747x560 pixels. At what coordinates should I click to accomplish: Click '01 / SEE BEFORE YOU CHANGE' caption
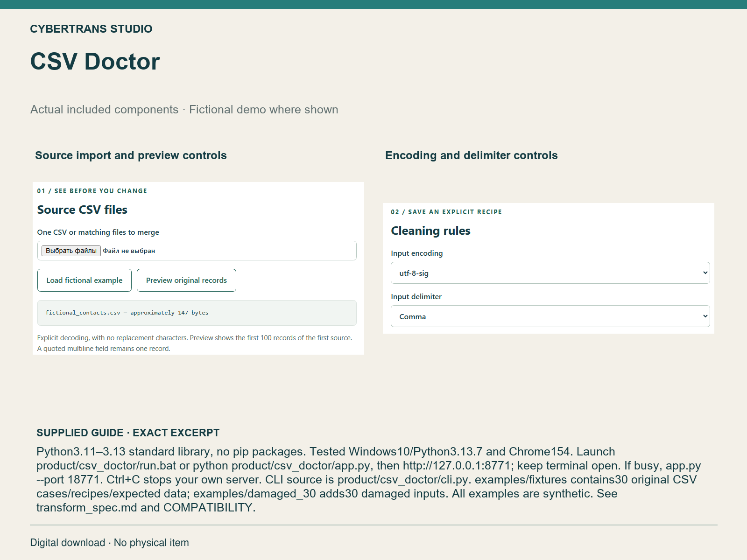[92, 191]
